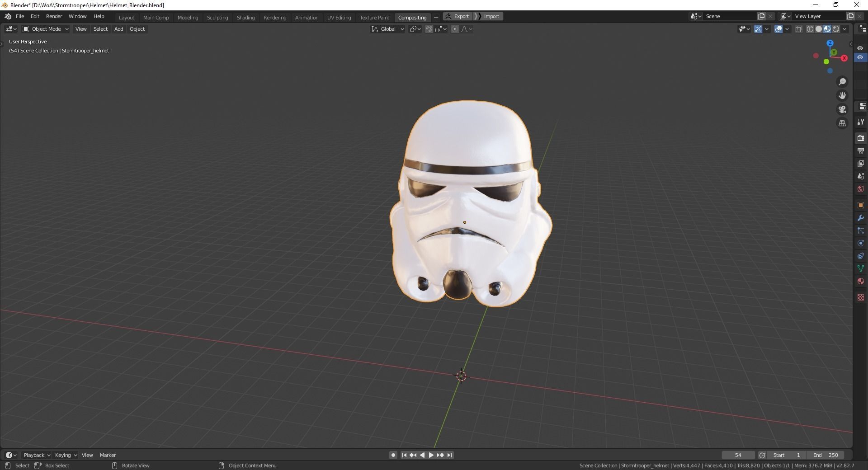Open proportional falloff dropdown
Image resolution: width=868 pixels, height=470 pixels.
(467, 29)
